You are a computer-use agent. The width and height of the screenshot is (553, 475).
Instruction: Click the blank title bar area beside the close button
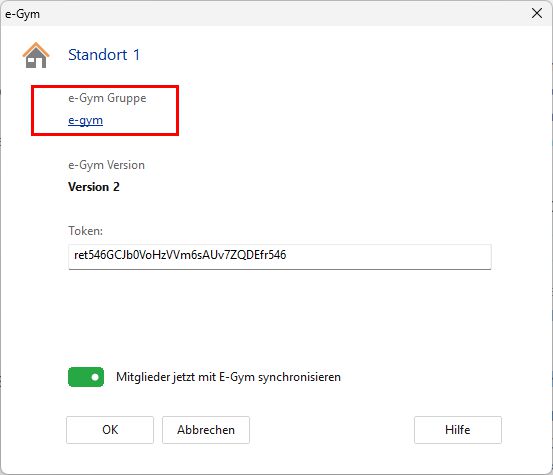(282, 13)
